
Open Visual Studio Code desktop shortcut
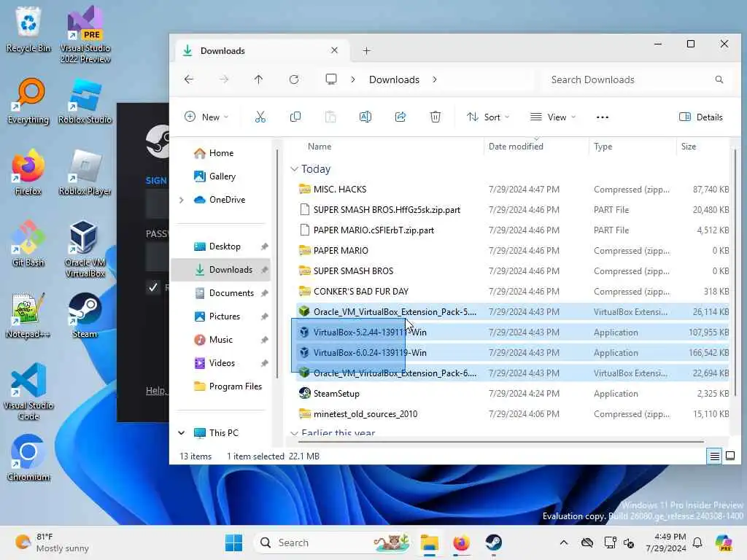point(28,392)
